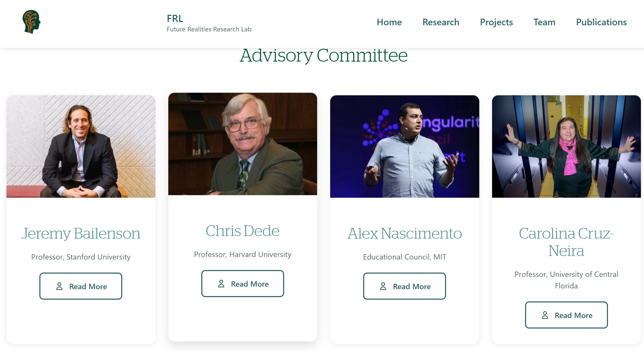644x351 pixels.
Task: Open Carolina Cruz-Neira's profile photo
Action: click(x=566, y=146)
